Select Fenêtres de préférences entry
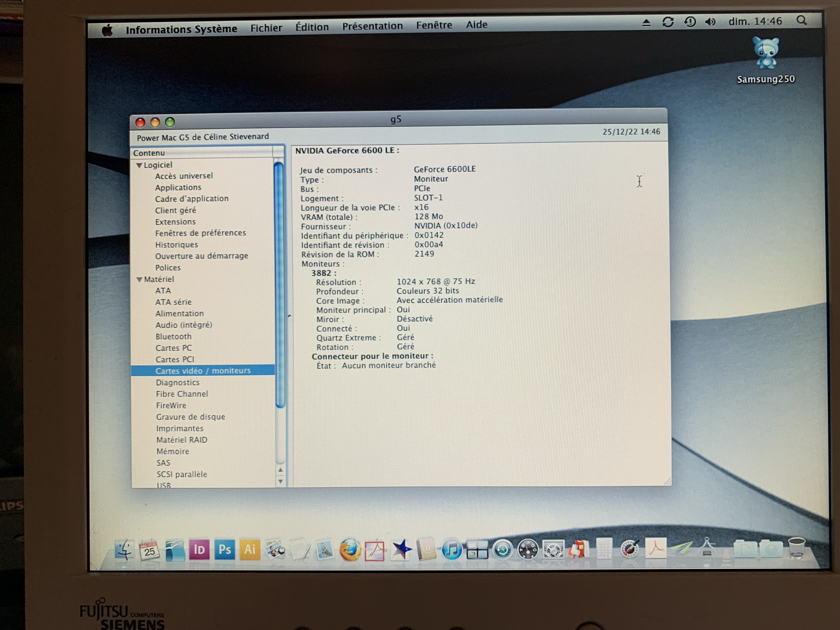Image resolution: width=840 pixels, height=630 pixels. 200,233
